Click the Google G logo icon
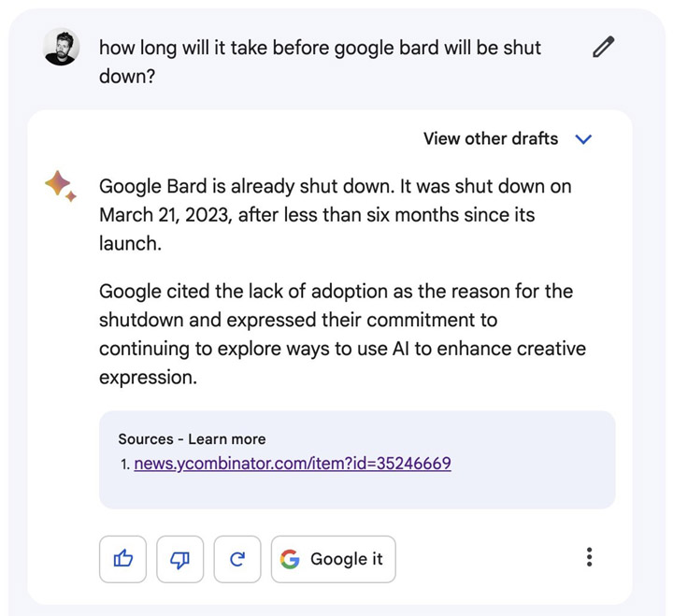Viewport: 673px width, 616px height. point(291,559)
